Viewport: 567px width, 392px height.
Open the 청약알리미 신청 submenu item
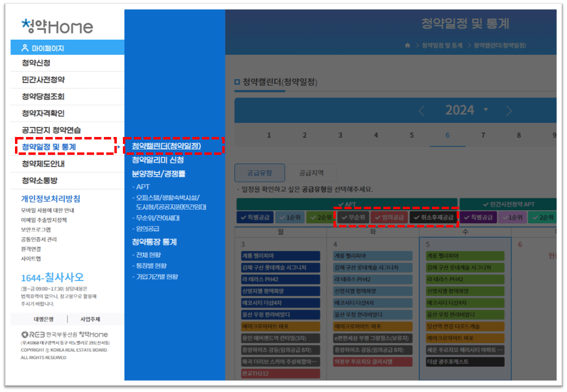tap(158, 160)
